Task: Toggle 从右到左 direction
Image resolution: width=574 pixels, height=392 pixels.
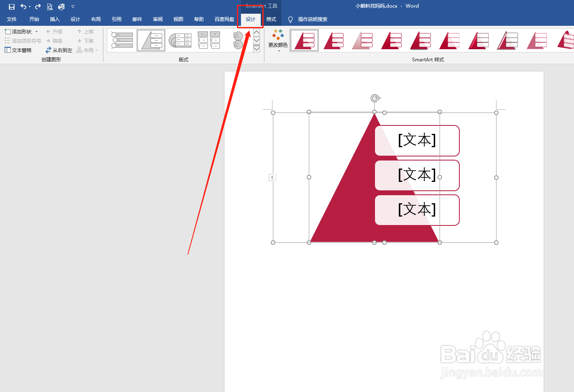Action: 59,50
